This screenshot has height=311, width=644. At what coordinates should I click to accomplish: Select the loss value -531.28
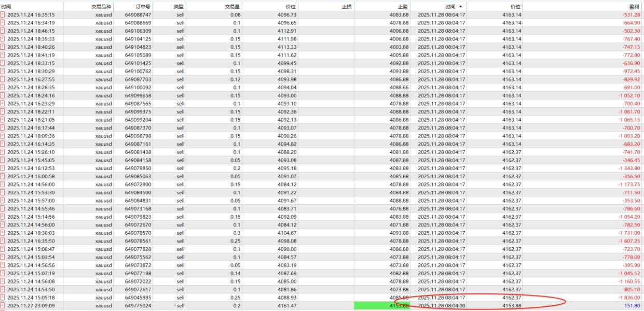(631, 15)
